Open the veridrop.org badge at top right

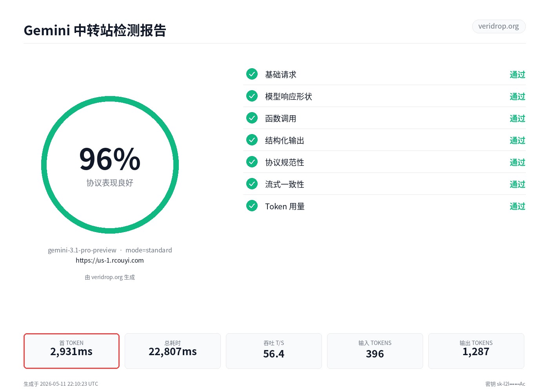coord(499,26)
